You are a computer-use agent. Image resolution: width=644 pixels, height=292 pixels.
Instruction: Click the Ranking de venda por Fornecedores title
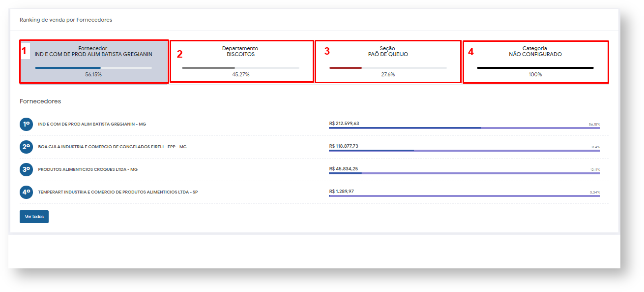66,20
